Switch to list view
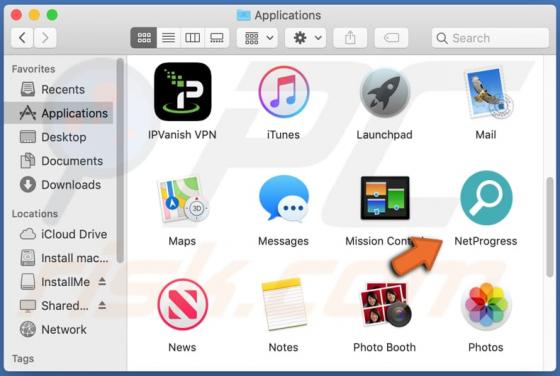The height and width of the screenshot is (376, 560). coord(169,37)
